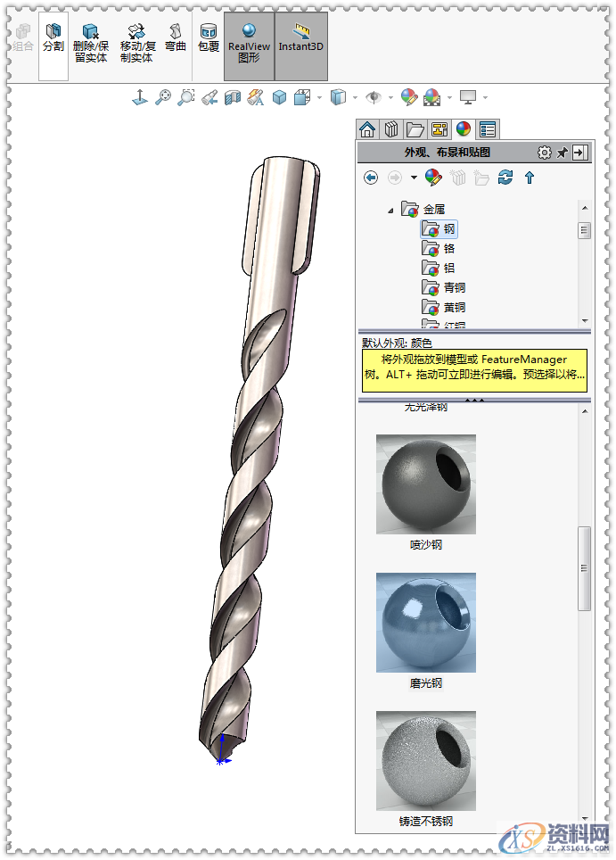
Task: Click Zoom to Area icon
Action: click(x=186, y=97)
